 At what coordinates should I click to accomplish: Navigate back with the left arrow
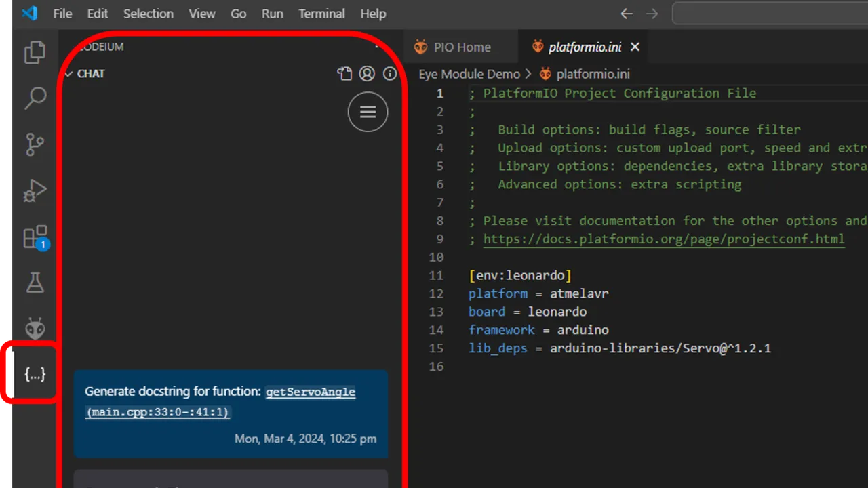click(627, 14)
